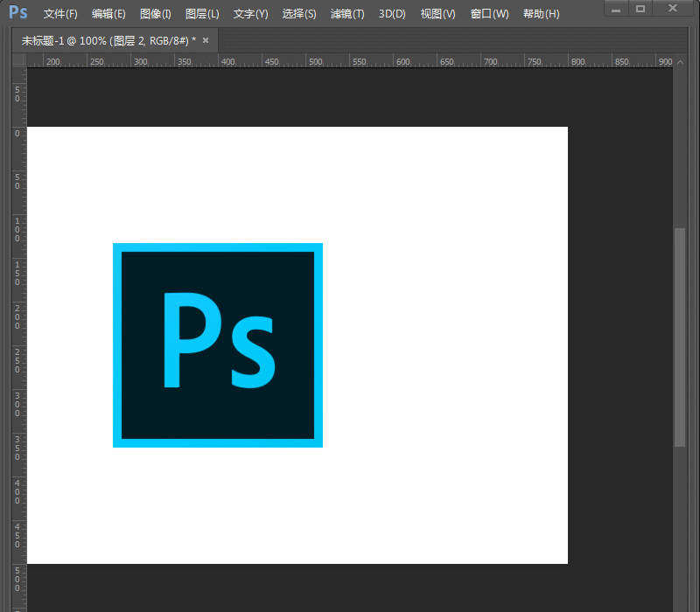The height and width of the screenshot is (612, 700).
Task: Click the Photoshop app logo in title bar
Action: (x=17, y=13)
